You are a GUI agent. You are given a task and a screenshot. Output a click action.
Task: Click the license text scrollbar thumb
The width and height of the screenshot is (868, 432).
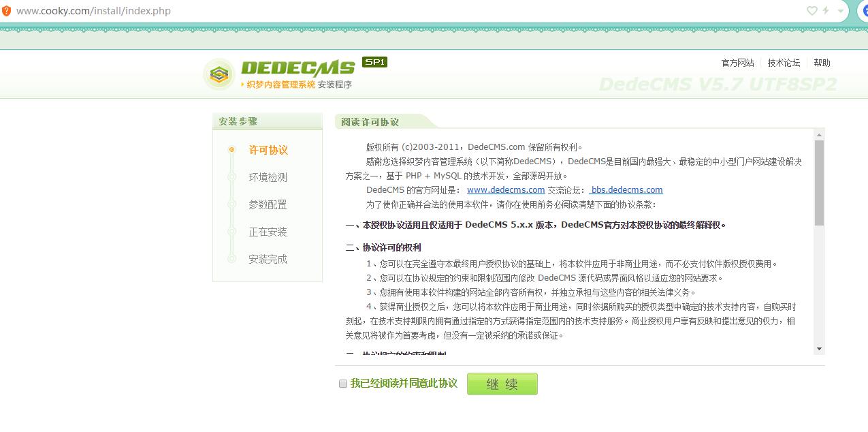tap(819, 183)
